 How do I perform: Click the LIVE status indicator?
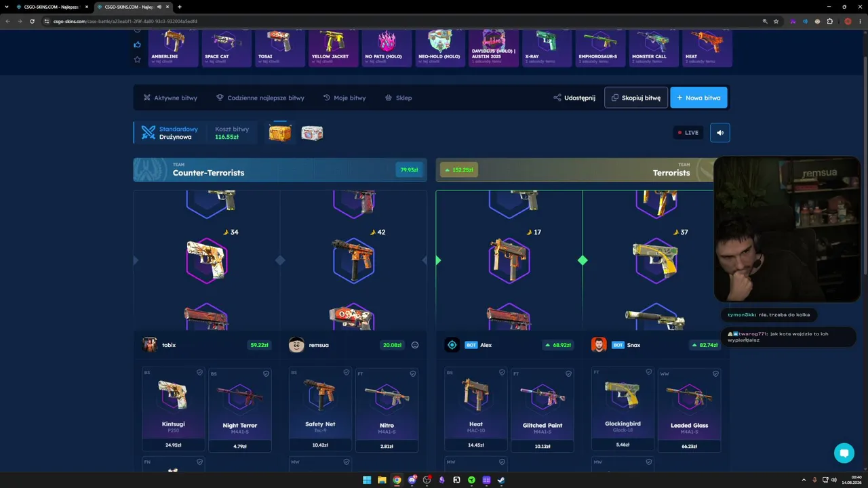point(688,133)
